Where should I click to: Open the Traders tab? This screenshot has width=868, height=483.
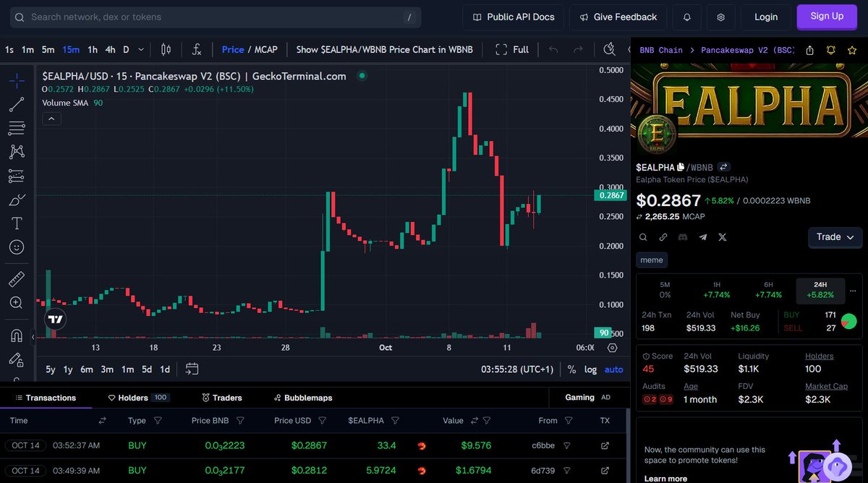point(222,398)
